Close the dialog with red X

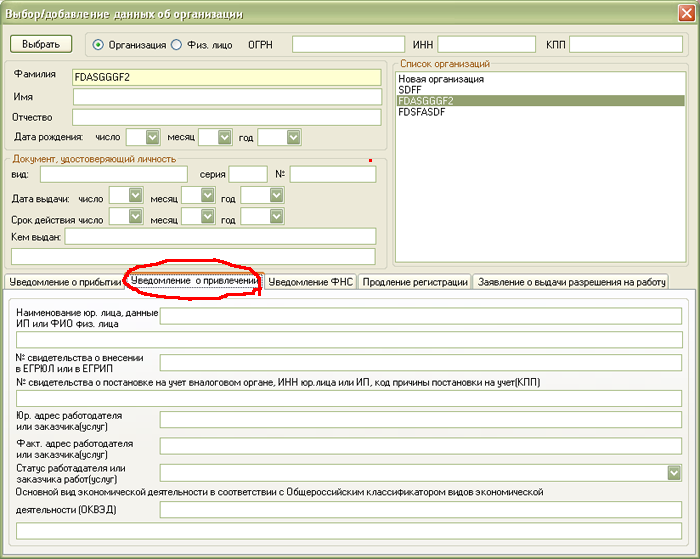tap(686, 13)
